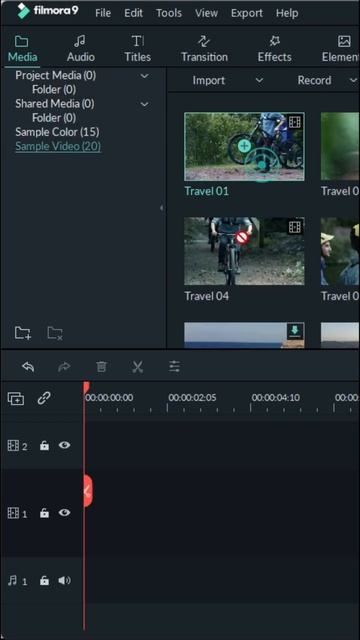Select Project Media (0) in tree
Screen dimensions: 360x640
pos(56,76)
